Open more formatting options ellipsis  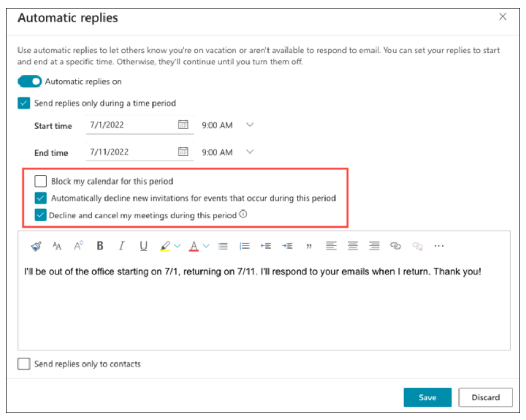click(x=439, y=246)
